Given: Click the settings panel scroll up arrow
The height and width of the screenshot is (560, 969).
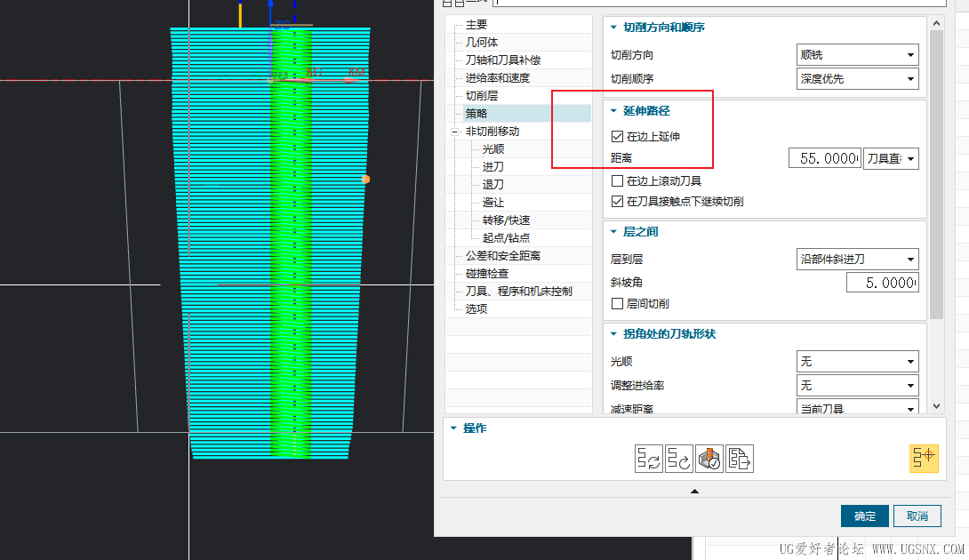Looking at the screenshot, I should click(x=936, y=23).
